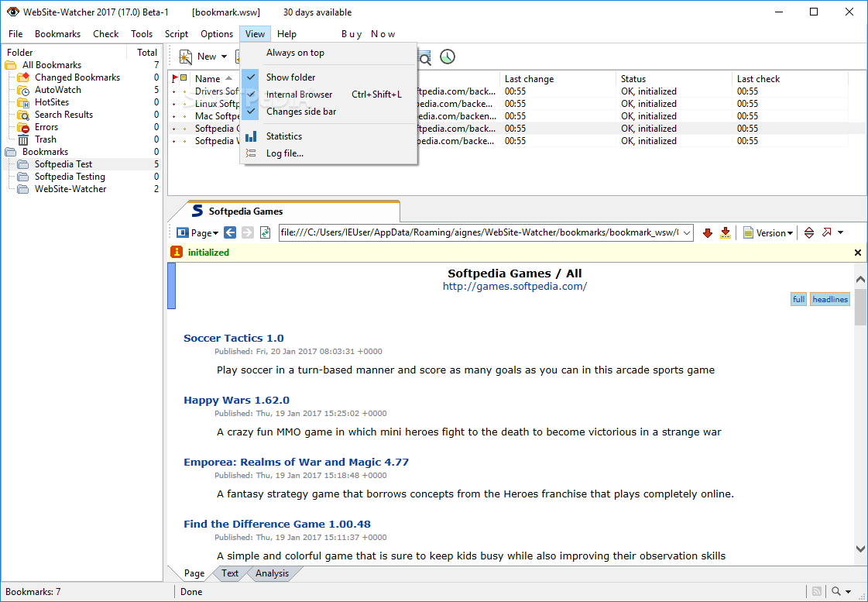Open dropdown arrow after external-open icon
Viewport: 868px width, 602px height.
pos(840,232)
